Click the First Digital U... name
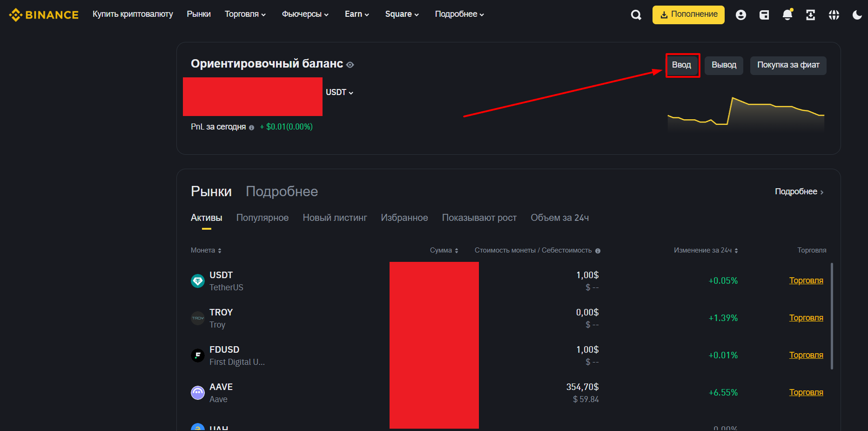This screenshot has height=431, width=868. 237,362
